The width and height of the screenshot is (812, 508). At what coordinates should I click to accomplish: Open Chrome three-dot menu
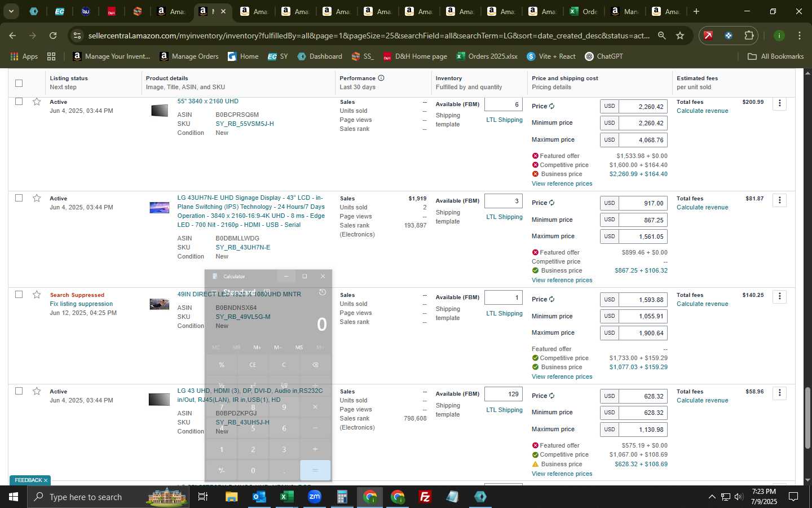800,36
